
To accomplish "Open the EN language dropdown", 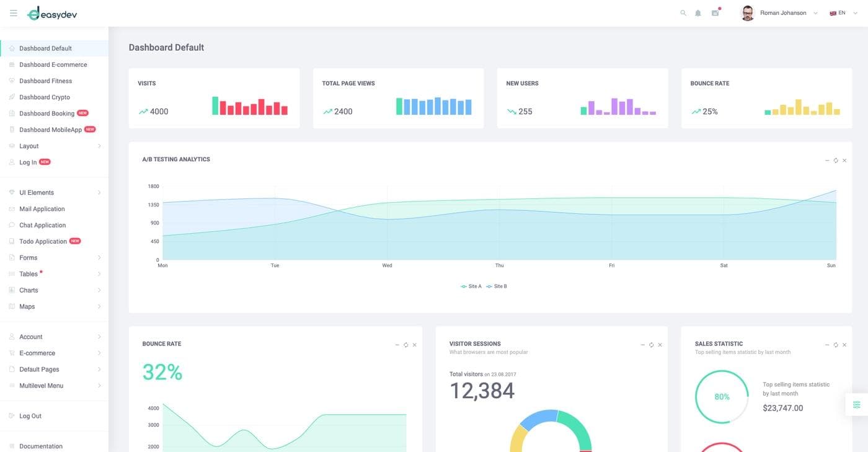I will click(840, 13).
